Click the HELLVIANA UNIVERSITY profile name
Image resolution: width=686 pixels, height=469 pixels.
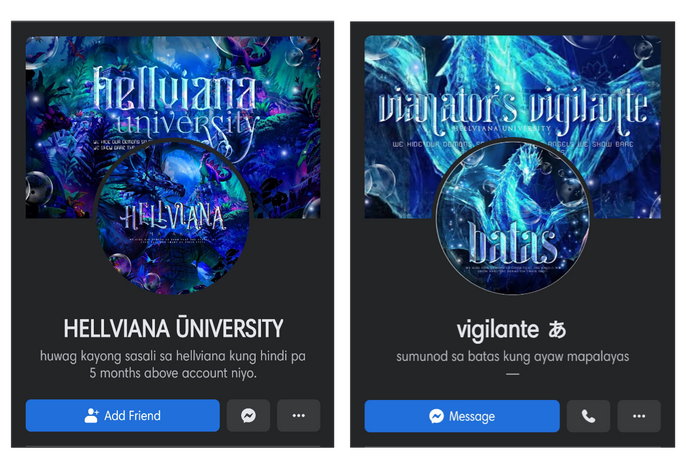point(173,329)
